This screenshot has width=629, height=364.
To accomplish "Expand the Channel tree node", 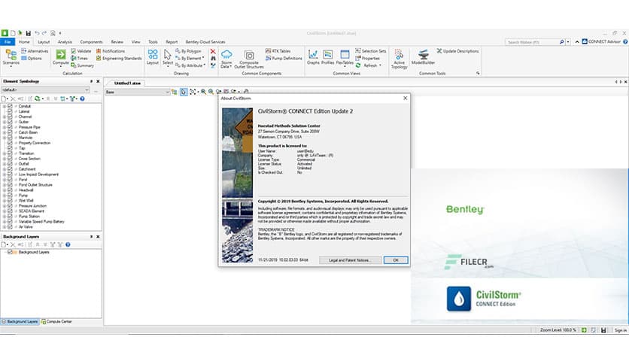I will coord(5,117).
